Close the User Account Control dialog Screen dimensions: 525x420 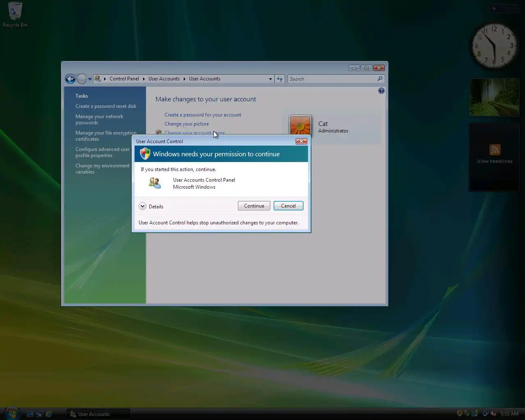point(301,141)
